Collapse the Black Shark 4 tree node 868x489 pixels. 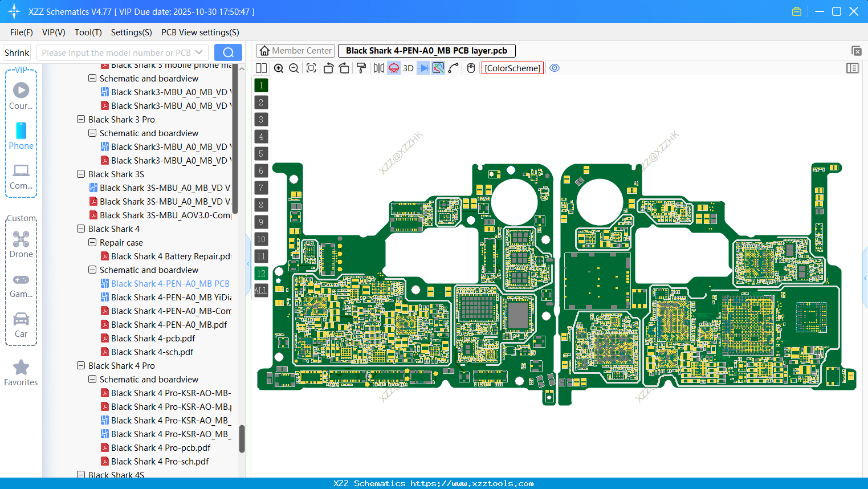(81, 229)
